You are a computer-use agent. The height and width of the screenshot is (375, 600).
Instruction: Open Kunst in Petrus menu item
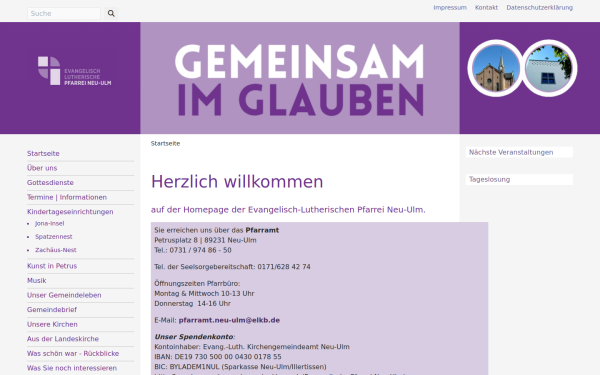click(x=52, y=266)
